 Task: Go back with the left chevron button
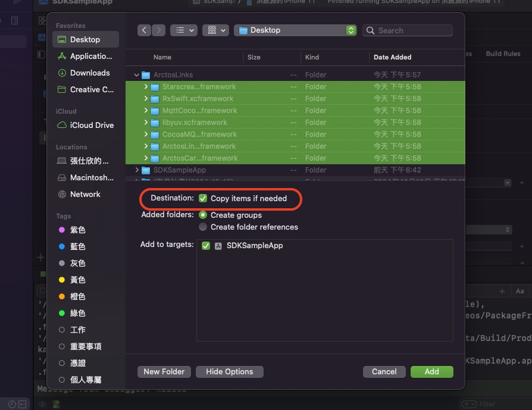[x=144, y=30]
